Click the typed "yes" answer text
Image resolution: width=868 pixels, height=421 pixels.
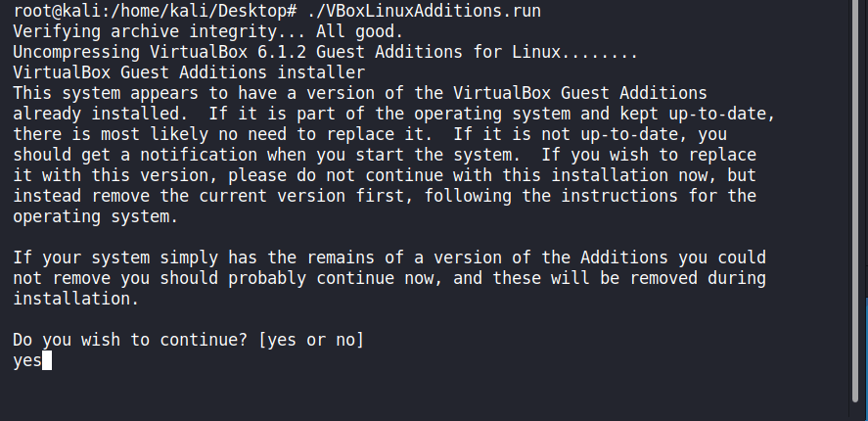pos(26,361)
